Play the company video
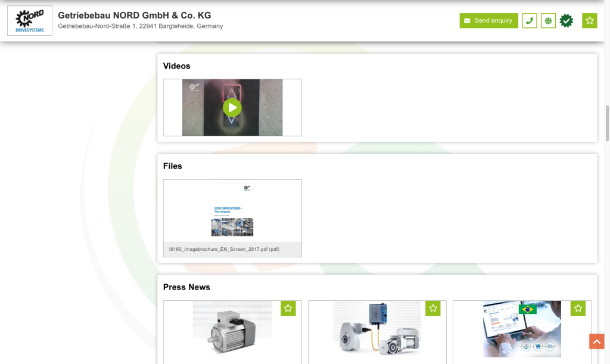This screenshot has width=610, height=364. pos(232,108)
